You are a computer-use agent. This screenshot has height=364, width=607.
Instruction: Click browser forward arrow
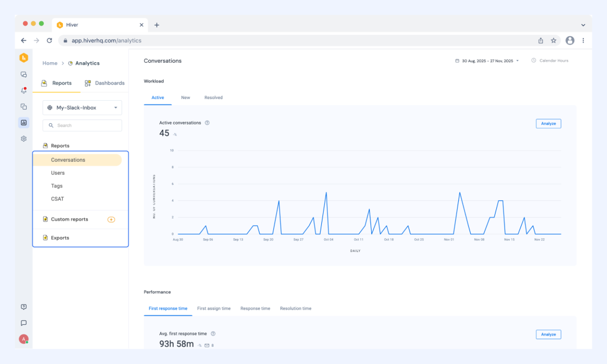(x=36, y=40)
